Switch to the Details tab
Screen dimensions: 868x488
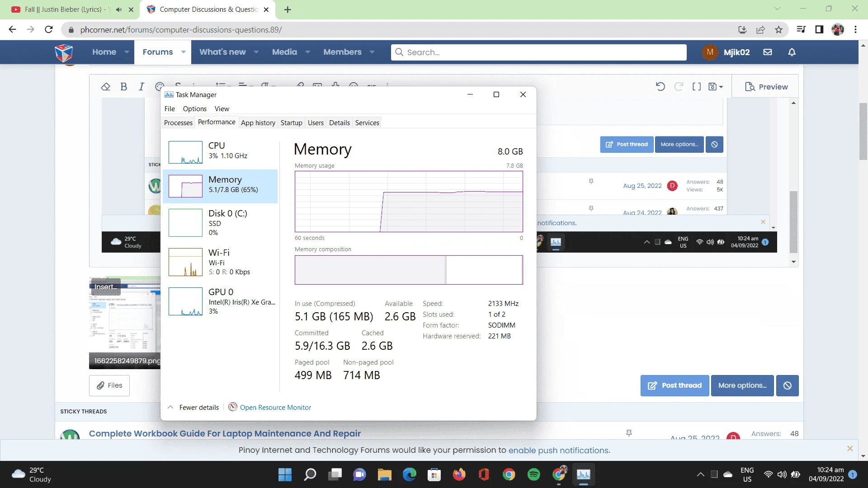340,123
